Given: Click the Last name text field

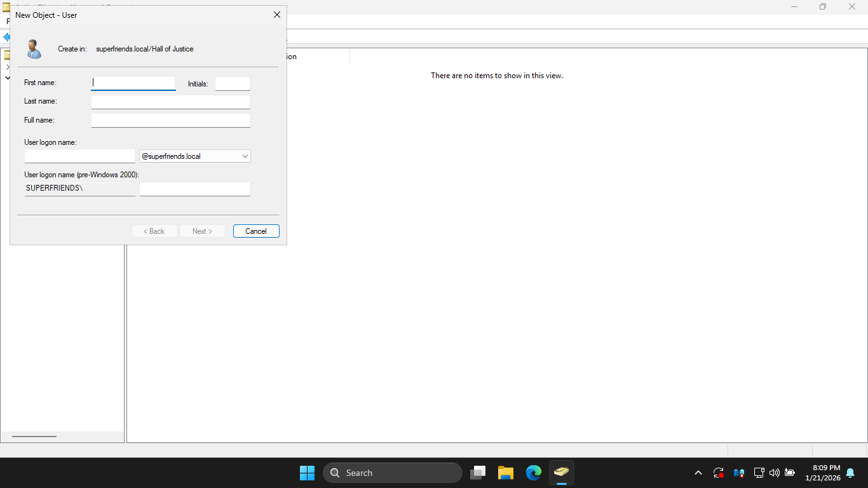Looking at the screenshot, I should tap(170, 102).
